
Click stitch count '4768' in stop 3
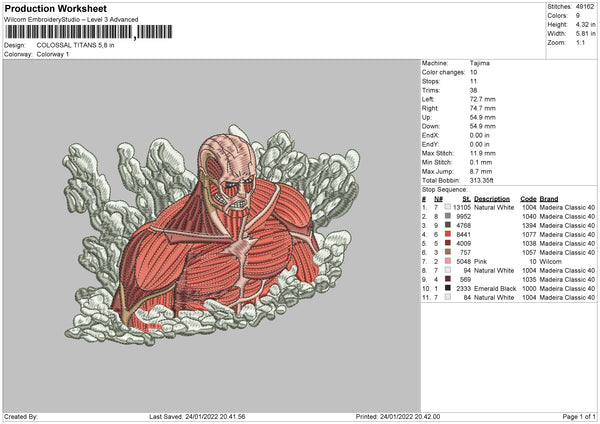(463, 225)
